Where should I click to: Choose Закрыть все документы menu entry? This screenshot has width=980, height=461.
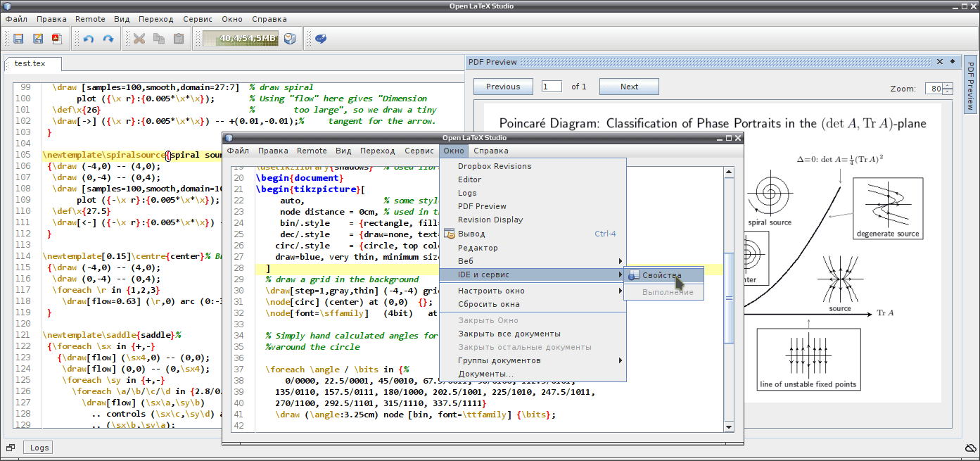click(533, 334)
